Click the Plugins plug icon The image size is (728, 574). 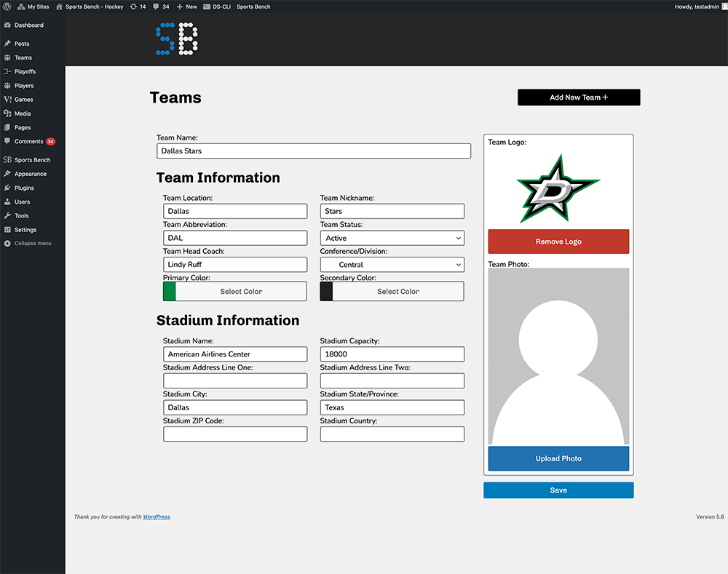click(x=7, y=188)
